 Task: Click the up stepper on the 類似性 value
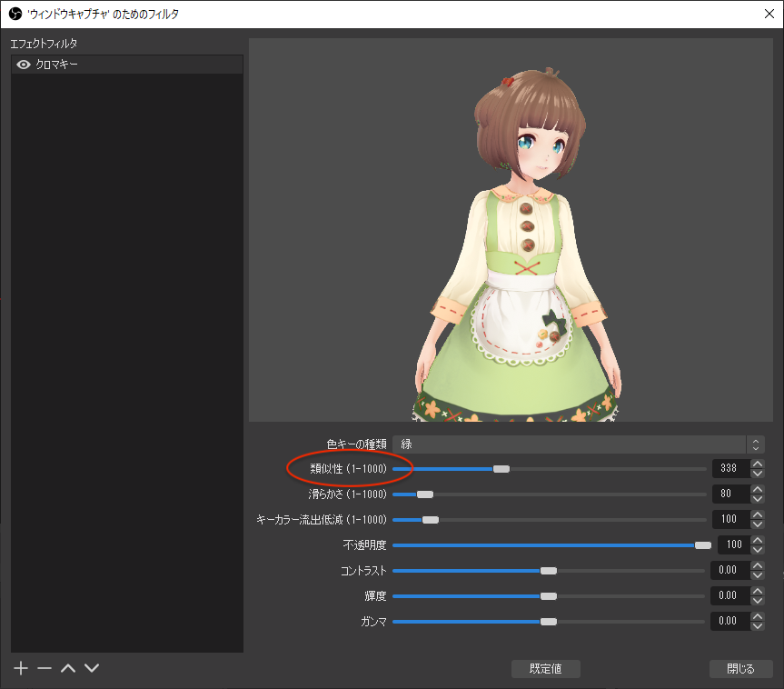pyautogui.click(x=757, y=464)
